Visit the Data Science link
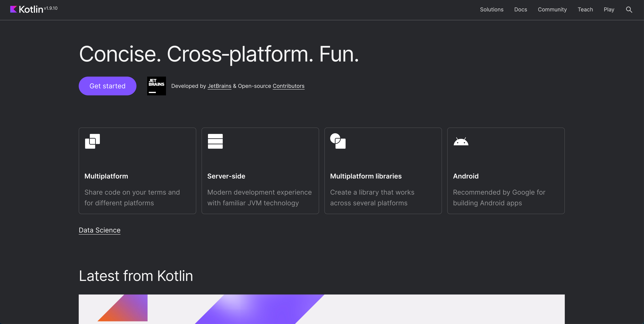The height and width of the screenshot is (324, 644). (x=100, y=230)
